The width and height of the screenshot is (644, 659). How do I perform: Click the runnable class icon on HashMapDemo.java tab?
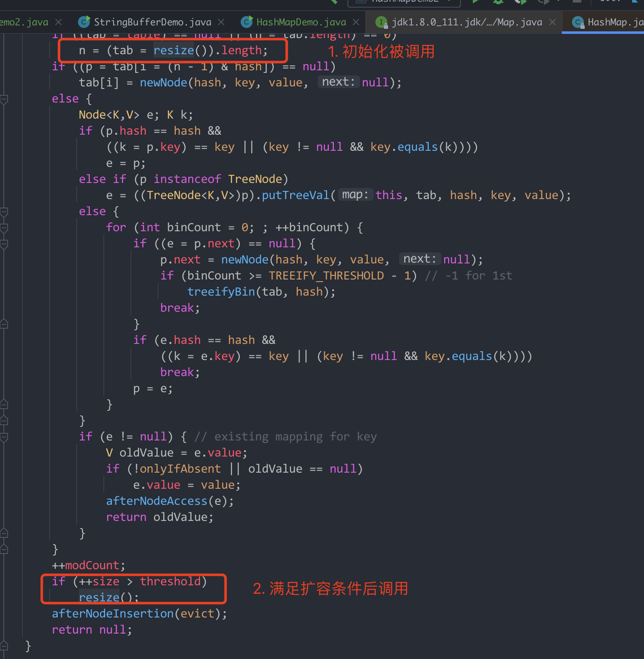[247, 22]
